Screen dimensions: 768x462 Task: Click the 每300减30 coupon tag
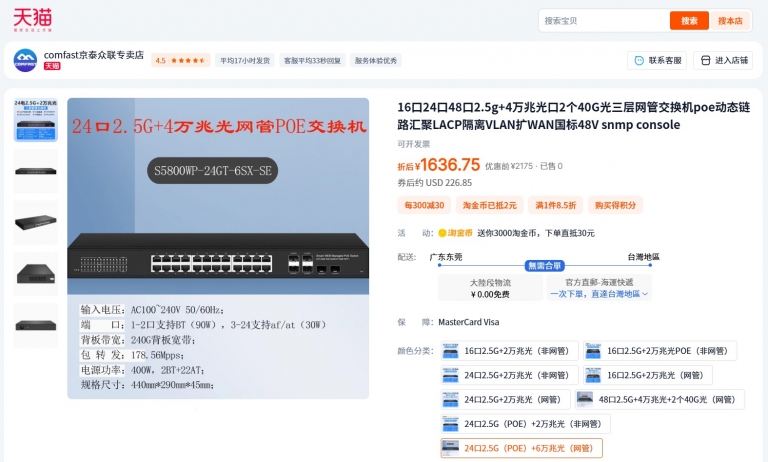[x=424, y=205]
